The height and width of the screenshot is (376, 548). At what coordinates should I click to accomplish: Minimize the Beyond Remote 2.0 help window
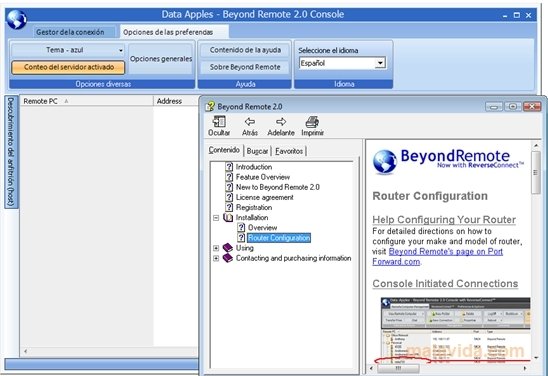click(x=493, y=107)
